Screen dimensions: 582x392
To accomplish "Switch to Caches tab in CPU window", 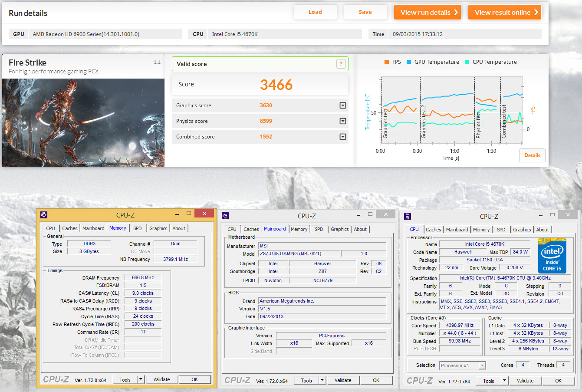I will [x=434, y=230].
